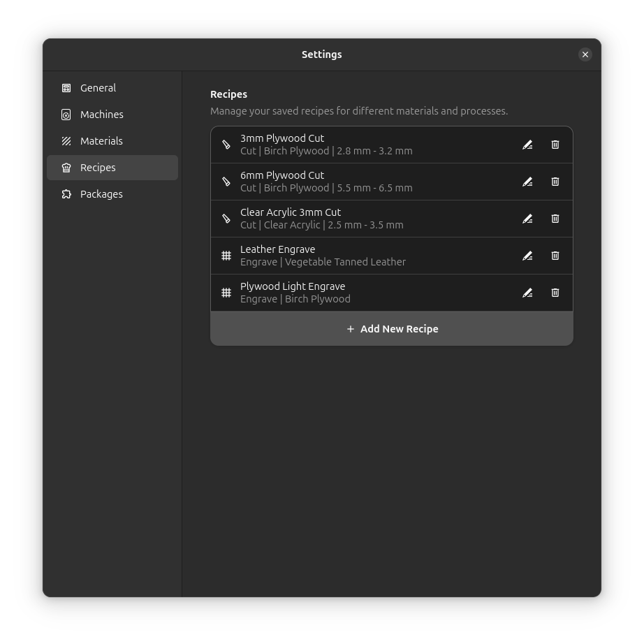644x644 pixels.
Task: Edit the 6mm Plywood Cut recipe
Action: 527,182
